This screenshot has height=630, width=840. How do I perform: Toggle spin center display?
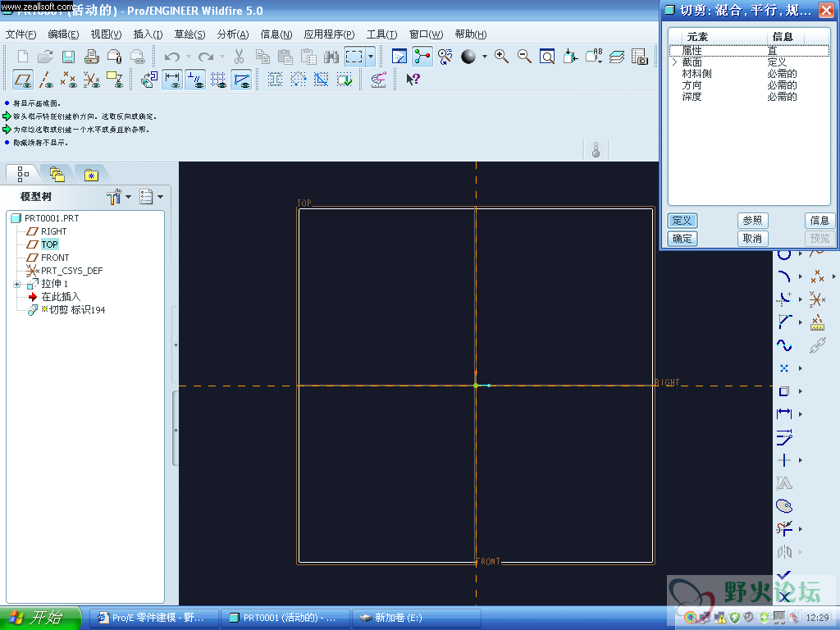422,57
